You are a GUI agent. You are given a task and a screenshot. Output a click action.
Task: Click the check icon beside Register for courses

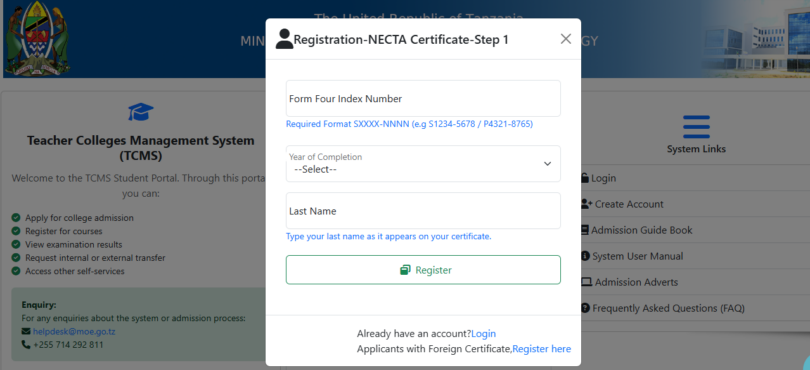(16, 231)
